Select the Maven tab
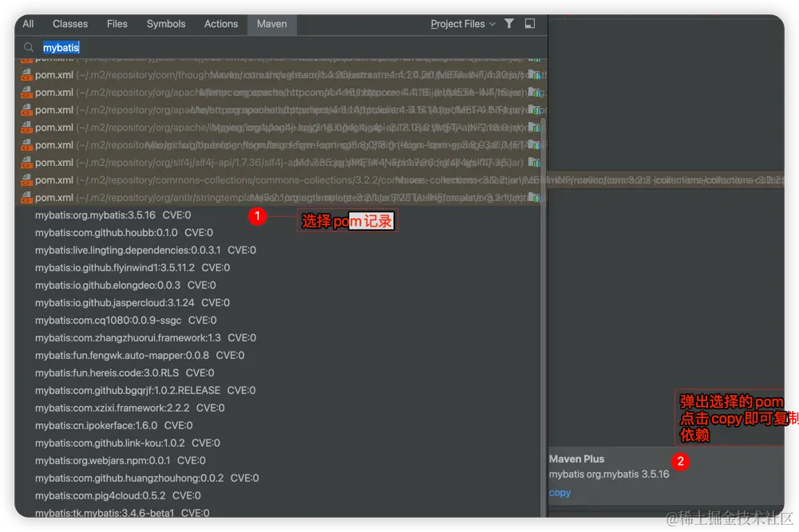 (271, 24)
